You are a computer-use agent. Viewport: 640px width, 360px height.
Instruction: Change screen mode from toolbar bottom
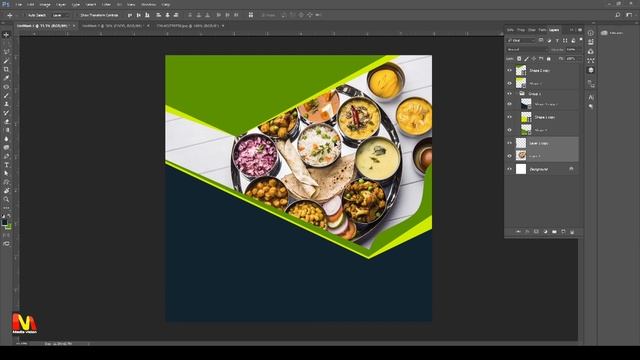6,244
